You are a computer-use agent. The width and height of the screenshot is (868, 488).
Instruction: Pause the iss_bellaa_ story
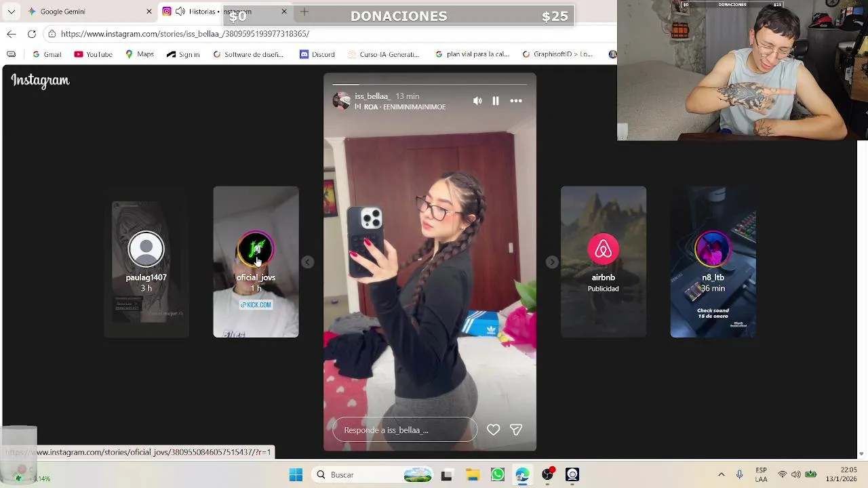(496, 101)
